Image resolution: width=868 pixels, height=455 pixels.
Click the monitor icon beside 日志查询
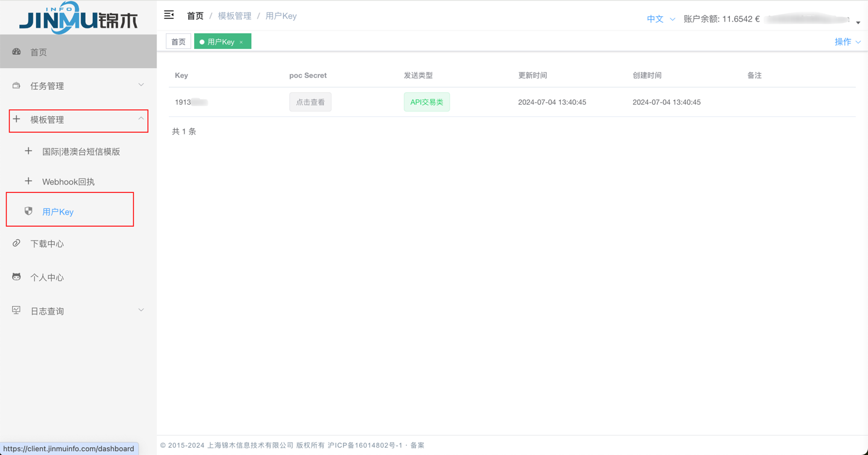pyautogui.click(x=17, y=310)
